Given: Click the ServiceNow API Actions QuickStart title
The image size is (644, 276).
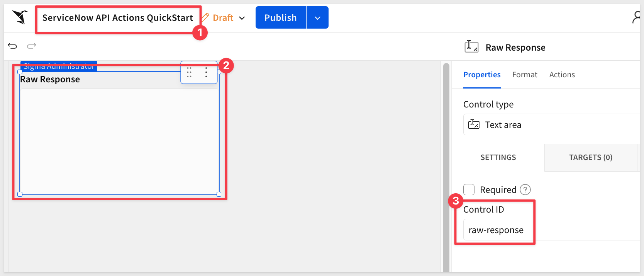Looking at the screenshot, I should 118,18.
